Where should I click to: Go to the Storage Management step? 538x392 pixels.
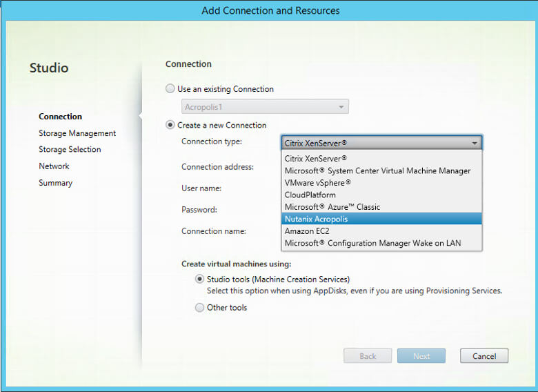click(77, 133)
